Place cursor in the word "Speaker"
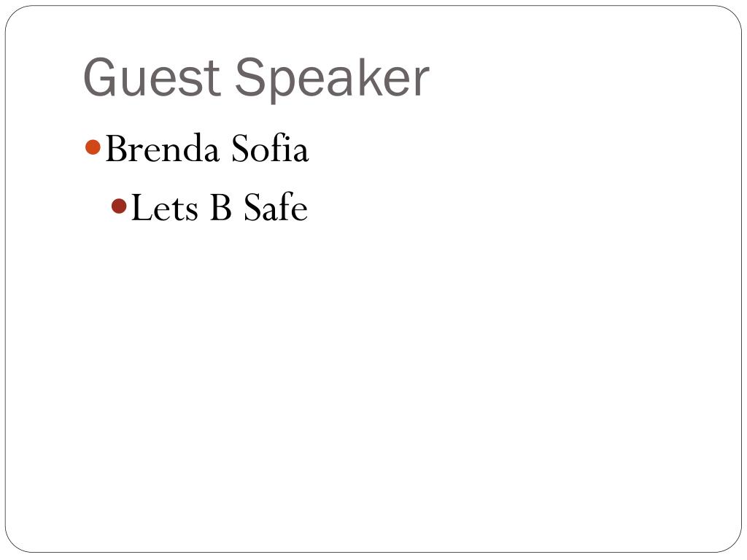Screen dimensions: 747x560 coord(333,79)
